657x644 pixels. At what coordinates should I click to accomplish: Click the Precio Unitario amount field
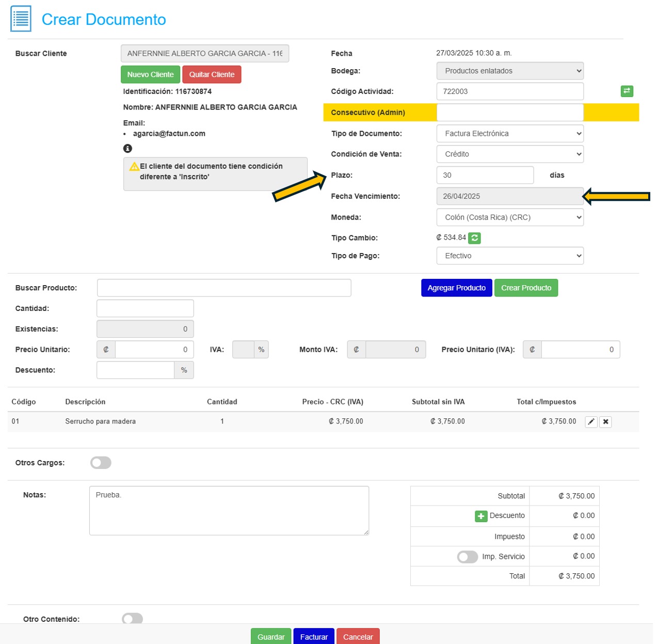tap(154, 350)
